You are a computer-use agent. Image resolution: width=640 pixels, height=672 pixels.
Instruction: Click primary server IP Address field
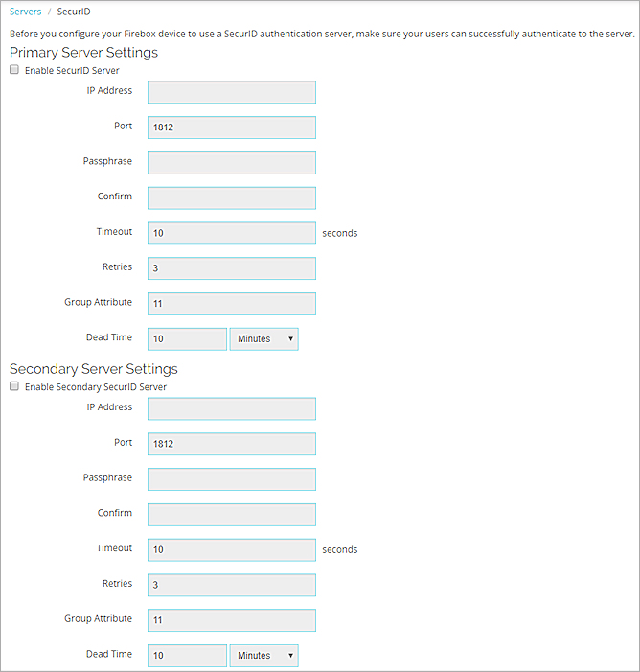[231, 92]
